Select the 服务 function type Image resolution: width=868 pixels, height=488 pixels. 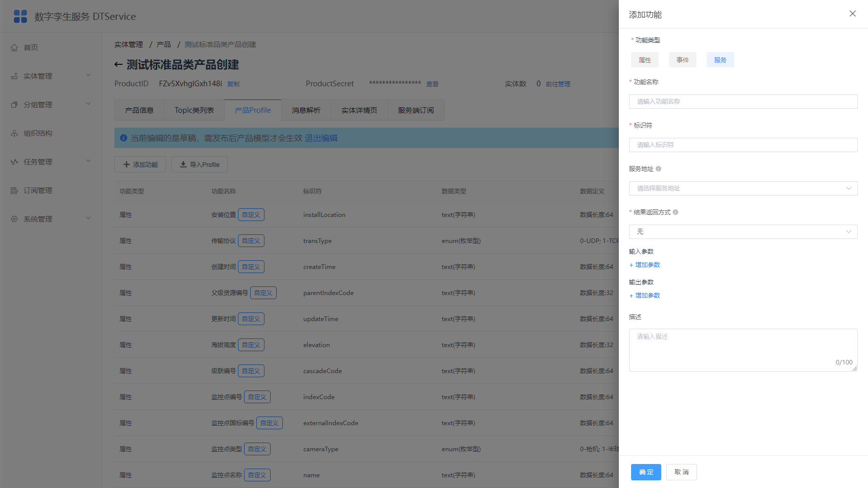point(720,60)
